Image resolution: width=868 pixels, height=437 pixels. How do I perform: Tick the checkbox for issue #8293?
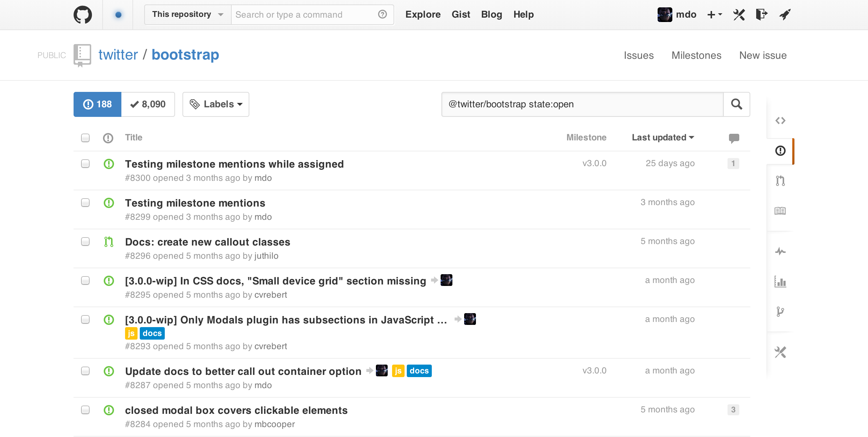point(85,319)
